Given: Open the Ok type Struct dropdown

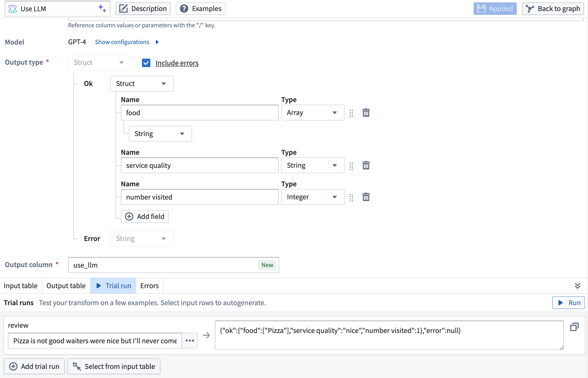Looking at the screenshot, I should click(x=142, y=84).
